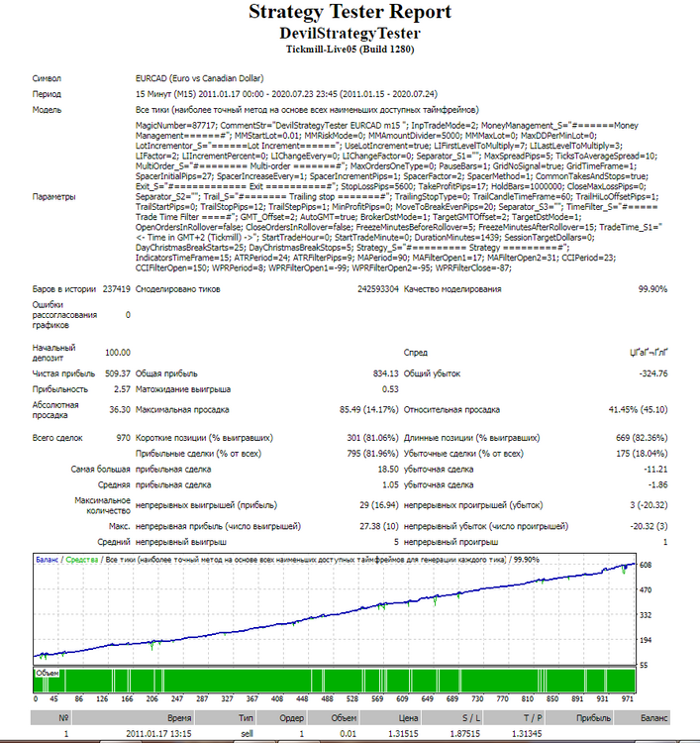Click the '971' tick on chart x-axis

628,698
